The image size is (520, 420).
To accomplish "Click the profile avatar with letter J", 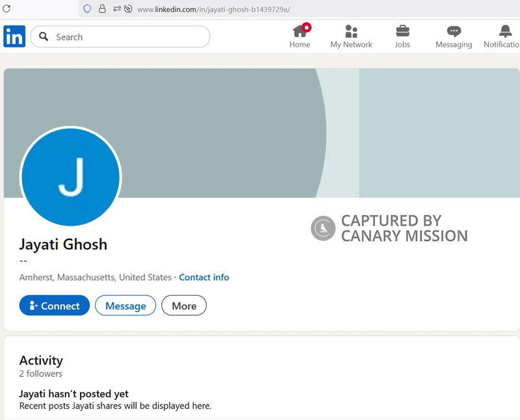I will point(71,176).
